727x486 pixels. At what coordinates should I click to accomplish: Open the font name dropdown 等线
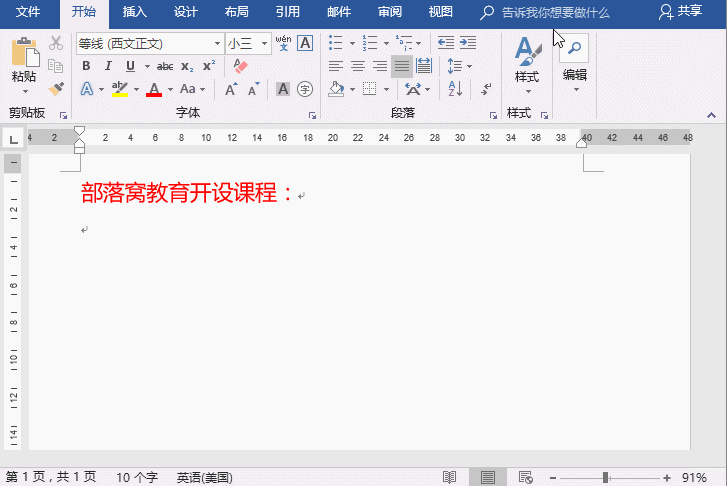coord(149,44)
